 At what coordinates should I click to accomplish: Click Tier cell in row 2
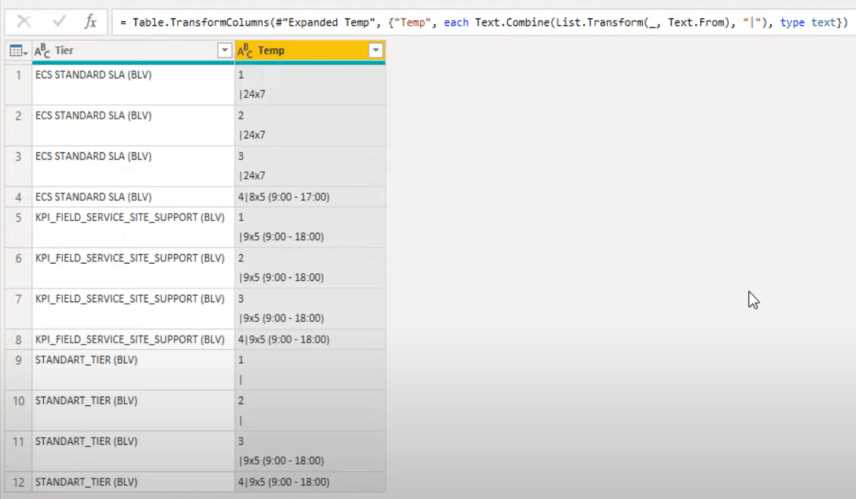click(x=133, y=126)
